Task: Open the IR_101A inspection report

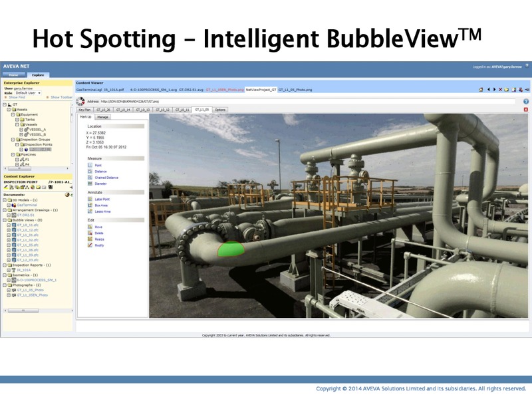Action: pyautogui.click(x=24, y=270)
